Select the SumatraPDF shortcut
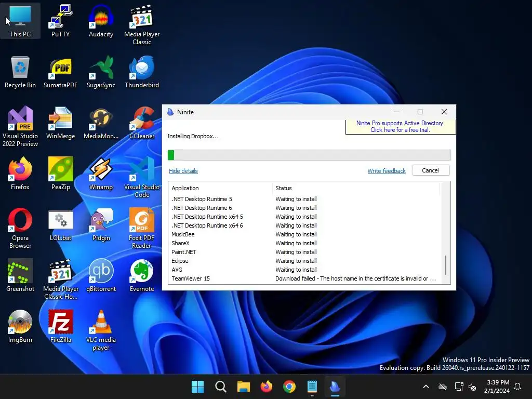This screenshot has width=532, height=399. [60, 72]
